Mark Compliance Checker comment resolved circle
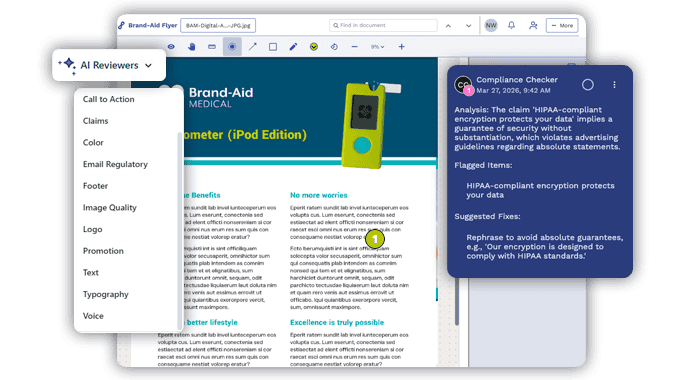Image resolution: width=700 pixels, height=380 pixels. tap(588, 85)
